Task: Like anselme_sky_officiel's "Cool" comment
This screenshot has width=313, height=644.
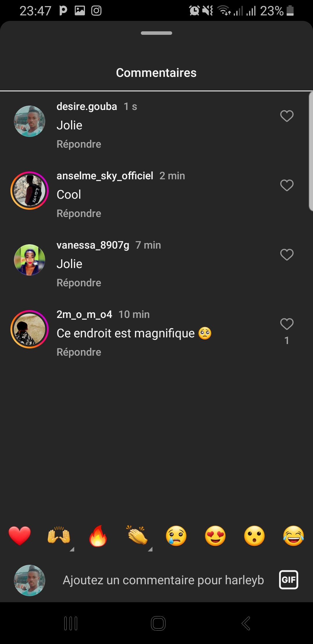Action: 287,185
